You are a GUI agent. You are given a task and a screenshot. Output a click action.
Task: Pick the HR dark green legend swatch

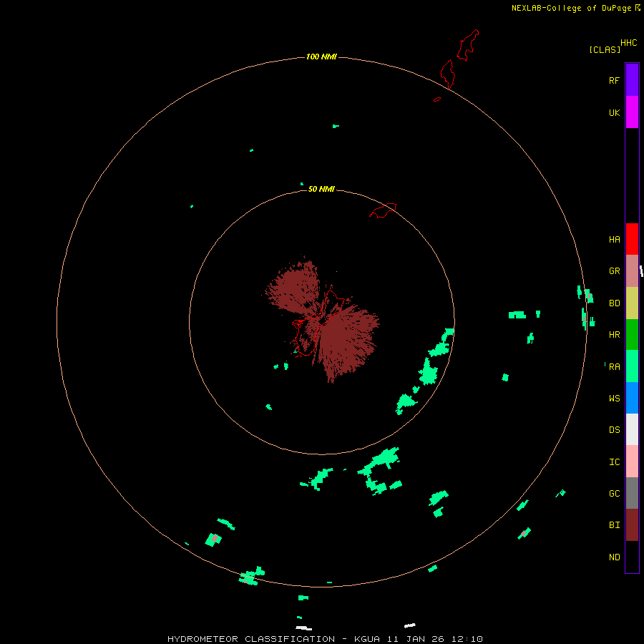point(632,335)
